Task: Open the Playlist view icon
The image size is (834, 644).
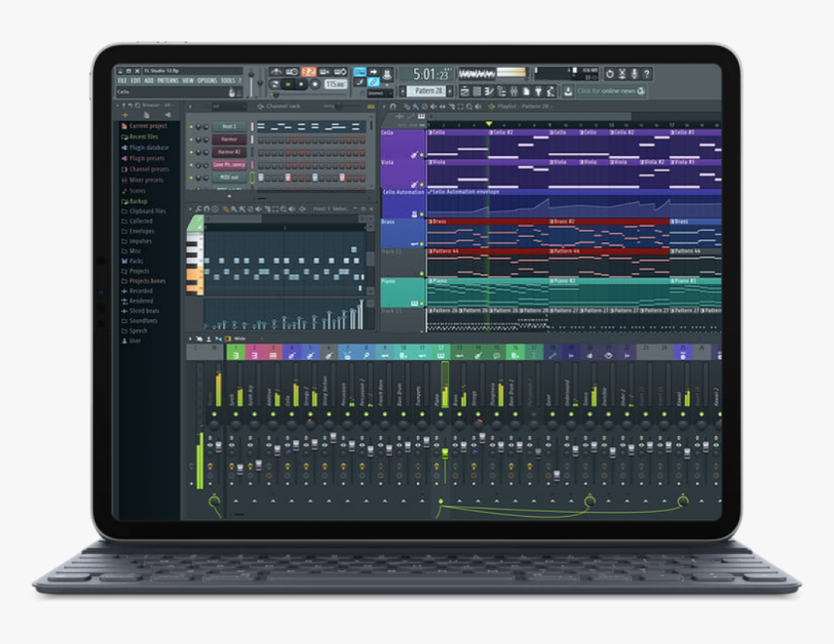Action: coord(463,90)
